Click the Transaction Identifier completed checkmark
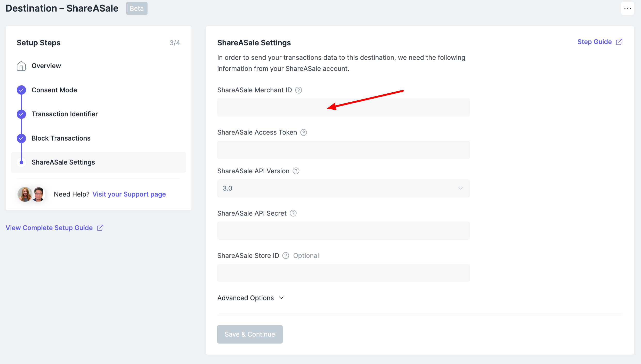The height and width of the screenshot is (364, 641). pyautogui.click(x=21, y=114)
